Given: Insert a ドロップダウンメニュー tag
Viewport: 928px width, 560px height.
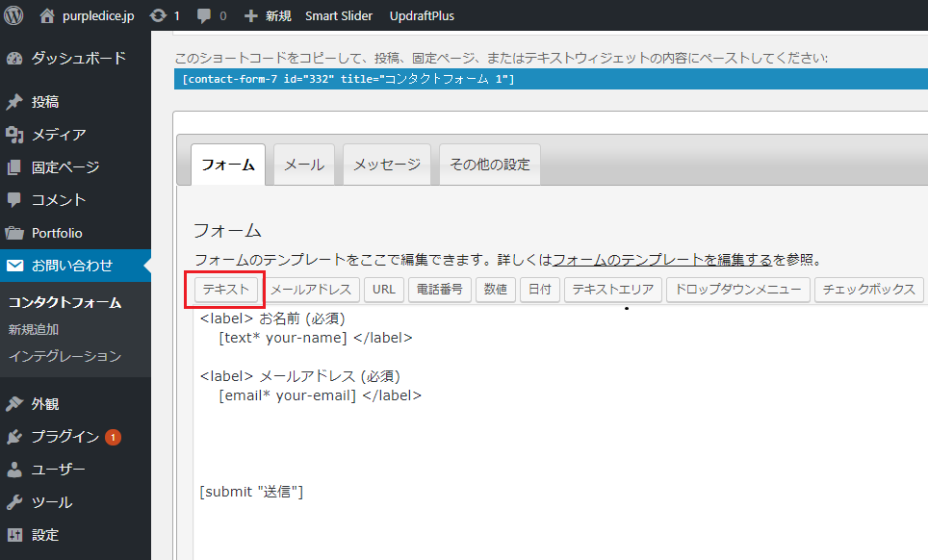Looking at the screenshot, I should tap(738, 290).
